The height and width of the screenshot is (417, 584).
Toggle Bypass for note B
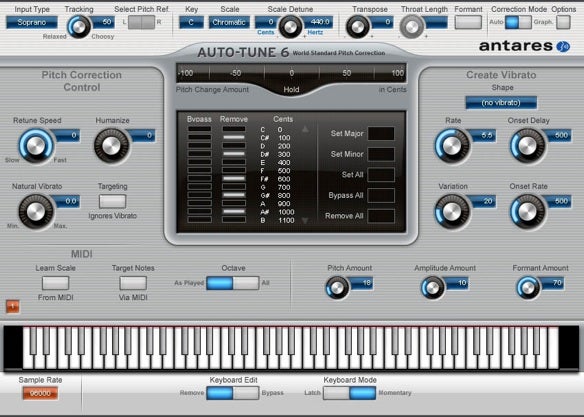tap(200, 220)
